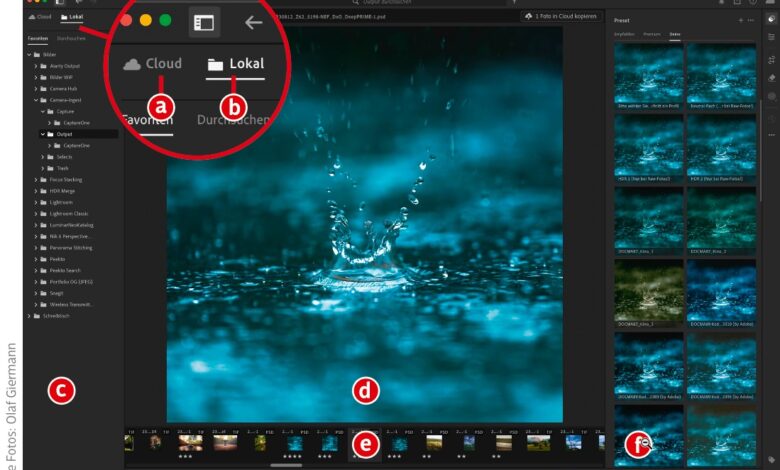Select the Crop and rotate tool icon

click(x=772, y=60)
